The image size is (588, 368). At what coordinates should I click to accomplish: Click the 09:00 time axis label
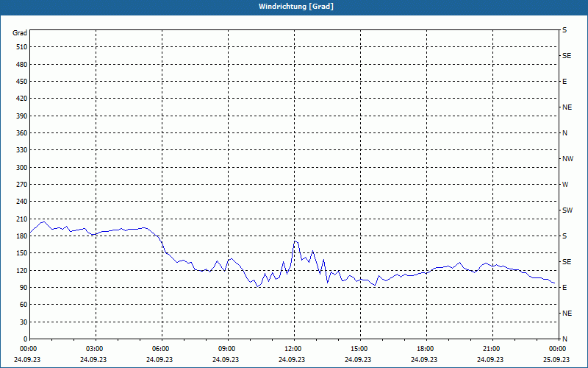228,349
